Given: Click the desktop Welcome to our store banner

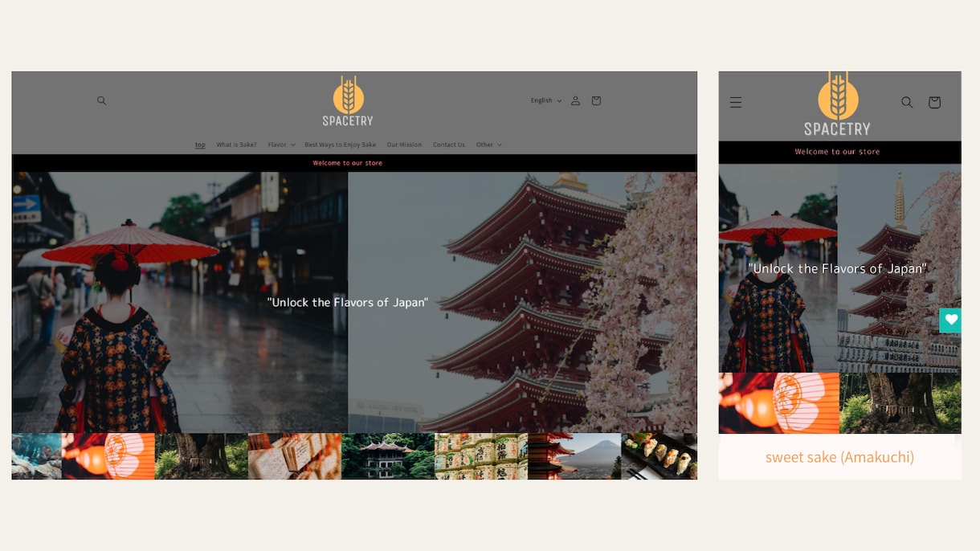Looking at the screenshot, I should click(x=354, y=163).
